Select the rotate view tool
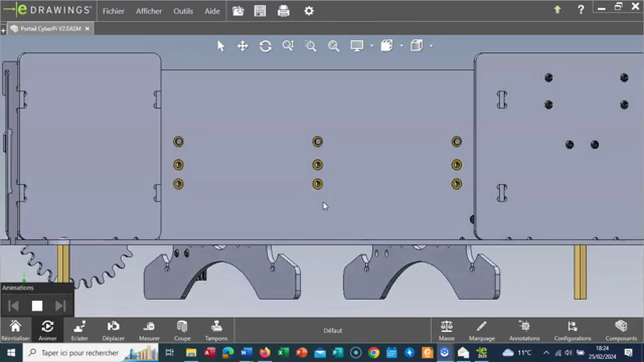 [266, 46]
